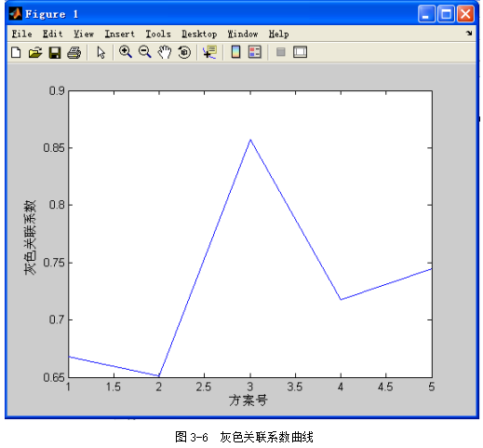Toggle the Rotate 3D tool
The image size is (483, 448).
[x=184, y=52]
